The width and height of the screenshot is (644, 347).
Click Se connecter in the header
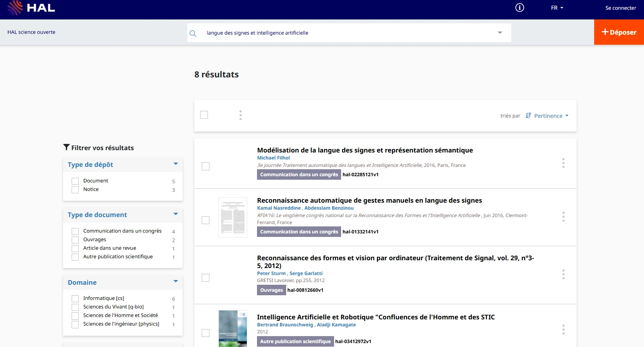(620, 8)
